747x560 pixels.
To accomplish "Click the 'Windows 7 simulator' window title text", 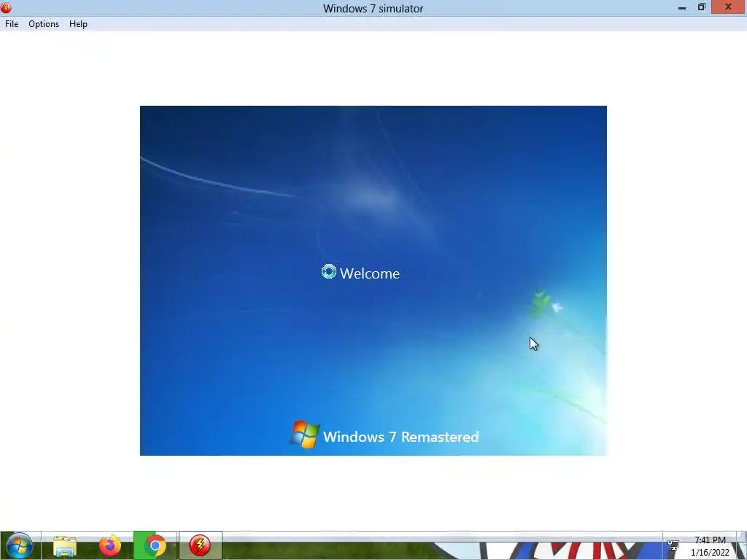I will click(373, 9).
